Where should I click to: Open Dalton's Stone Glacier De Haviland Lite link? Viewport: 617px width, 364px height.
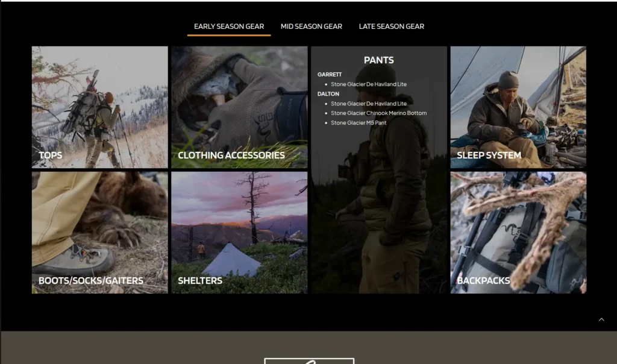[368, 104]
